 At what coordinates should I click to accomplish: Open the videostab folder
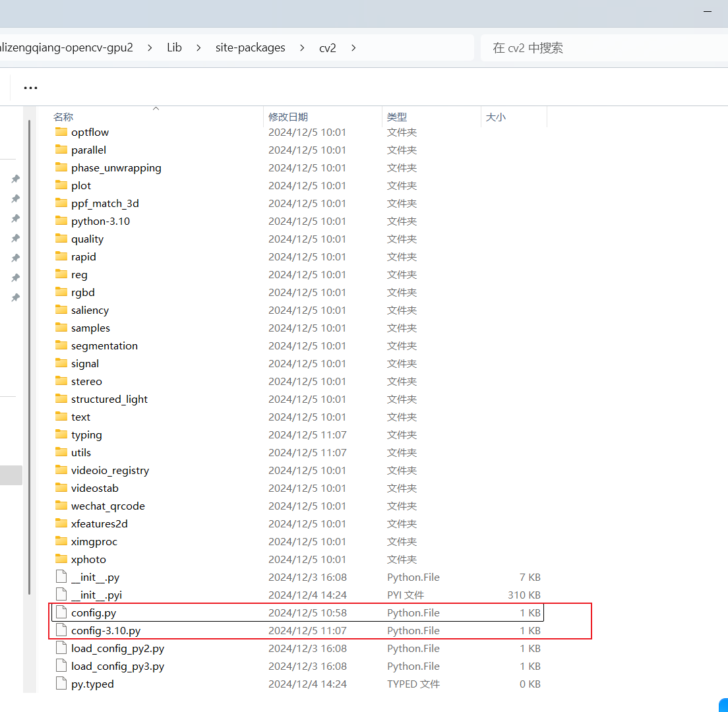click(x=94, y=488)
